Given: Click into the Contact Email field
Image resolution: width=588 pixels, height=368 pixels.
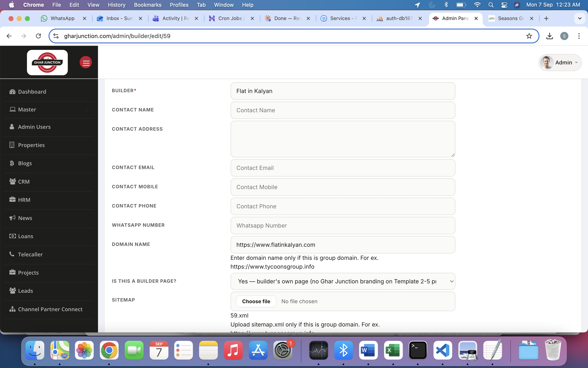Looking at the screenshot, I should tap(343, 168).
